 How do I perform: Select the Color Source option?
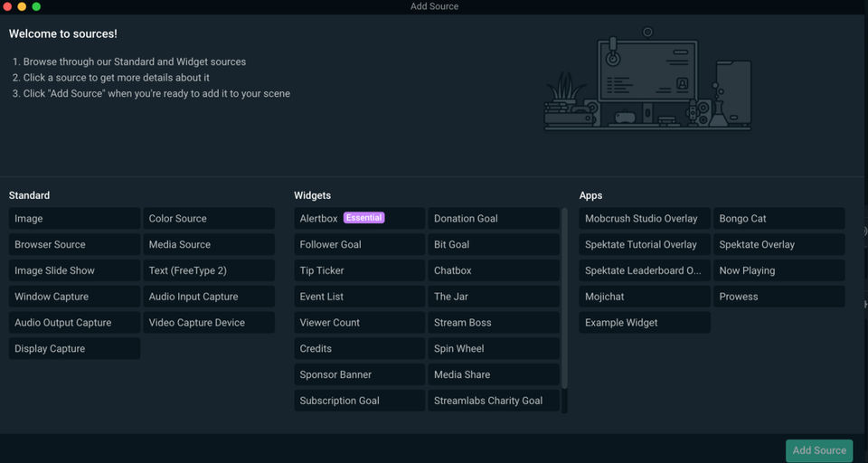(x=209, y=218)
